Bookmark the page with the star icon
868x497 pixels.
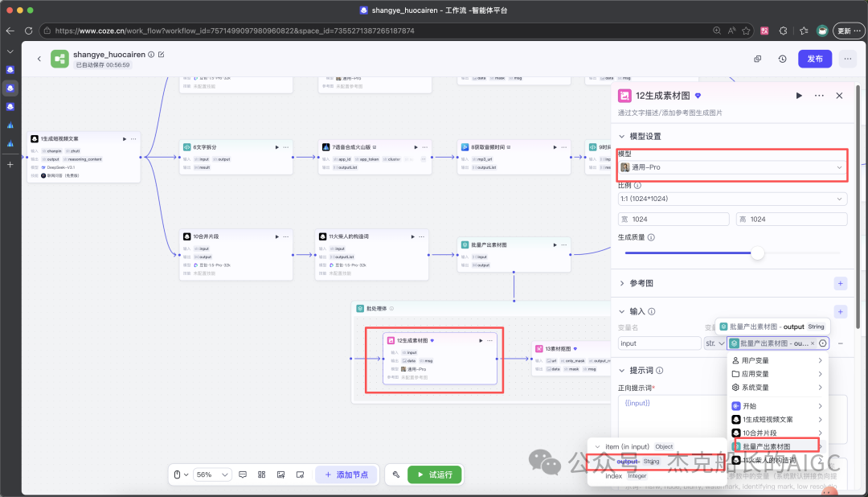tap(746, 31)
